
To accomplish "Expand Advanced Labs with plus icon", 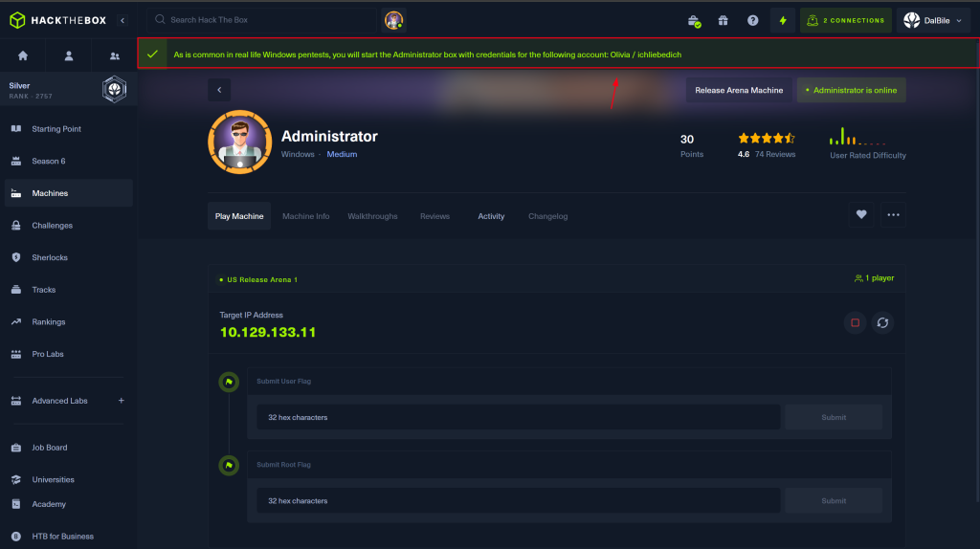I will click(122, 401).
